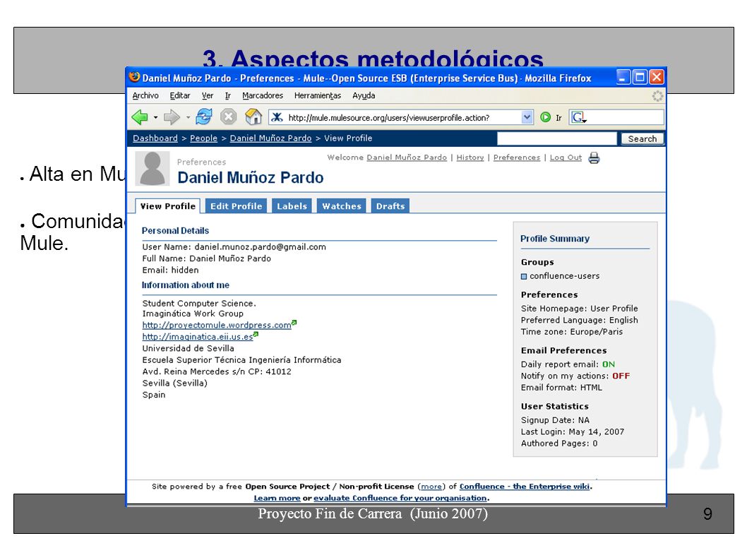The width and height of the screenshot is (747, 560).
Task: Click the confluence-users group square icon
Action: 524,276
